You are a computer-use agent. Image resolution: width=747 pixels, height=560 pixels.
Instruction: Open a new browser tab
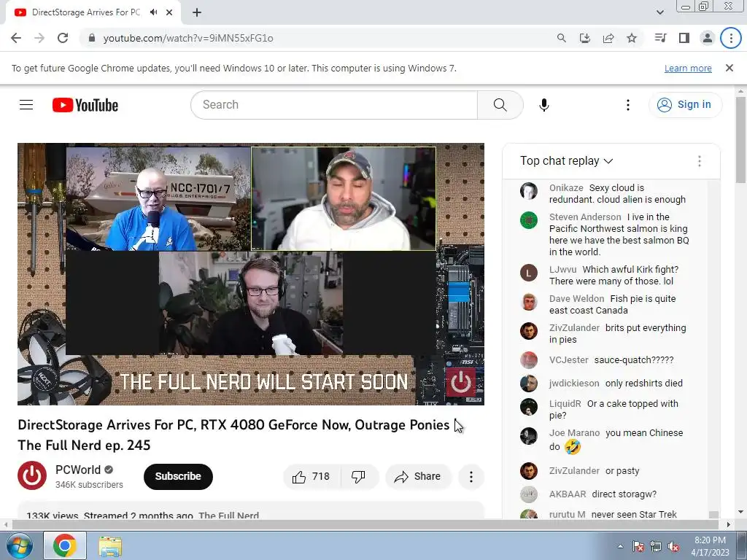coord(197,12)
